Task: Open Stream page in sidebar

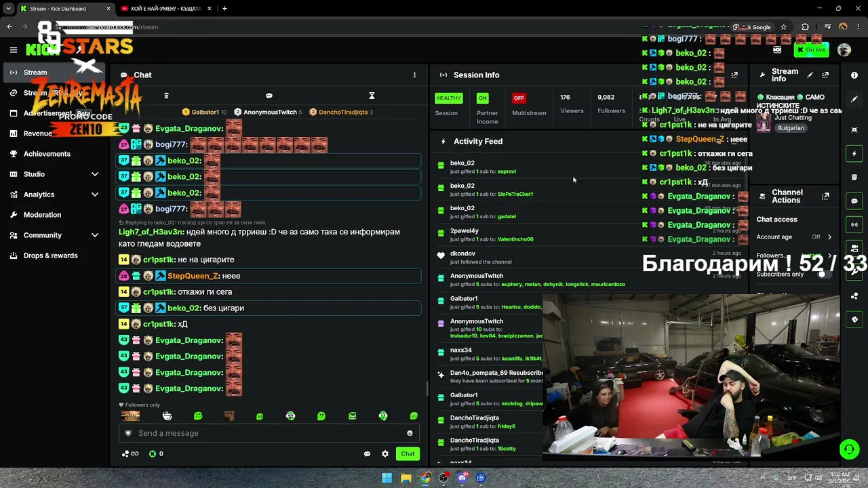Action: pyautogui.click(x=56, y=73)
